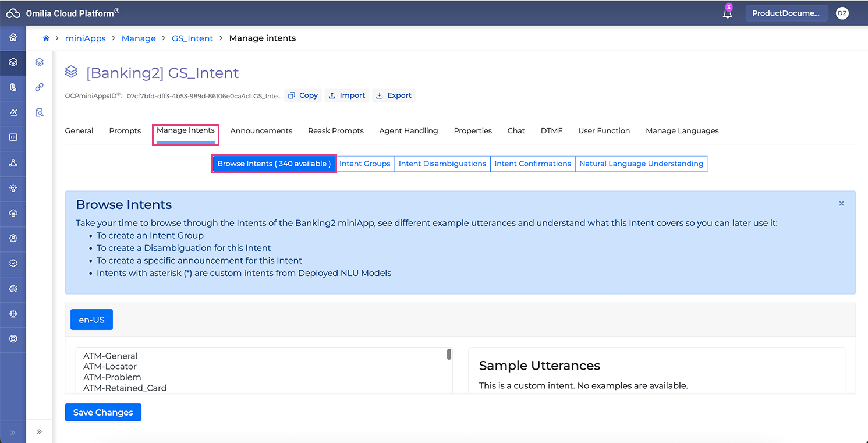The height and width of the screenshot is (443, 868).
Task: Select ATM-Locator in the intents list
Action: click(110, 367)
